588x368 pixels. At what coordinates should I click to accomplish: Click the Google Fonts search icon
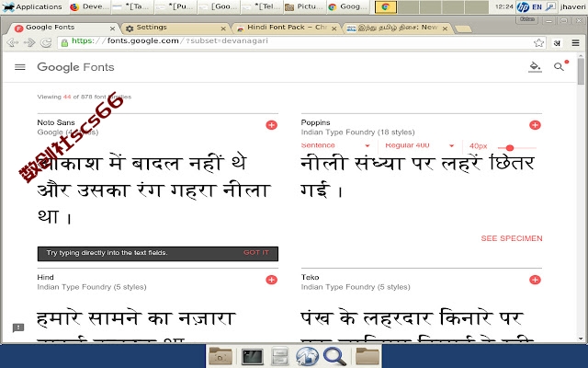click(559, 67)
